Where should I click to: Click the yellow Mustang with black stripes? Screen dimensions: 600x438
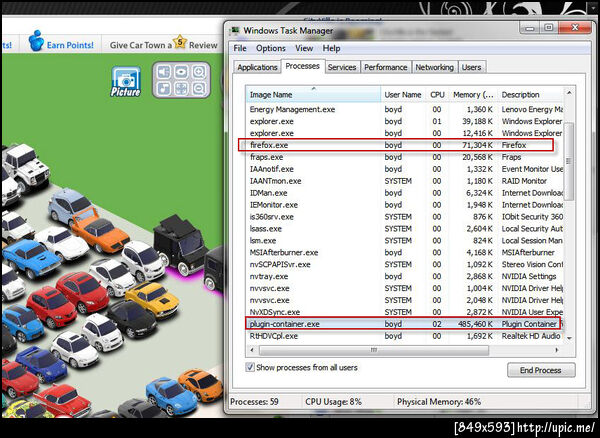[152, 299]
